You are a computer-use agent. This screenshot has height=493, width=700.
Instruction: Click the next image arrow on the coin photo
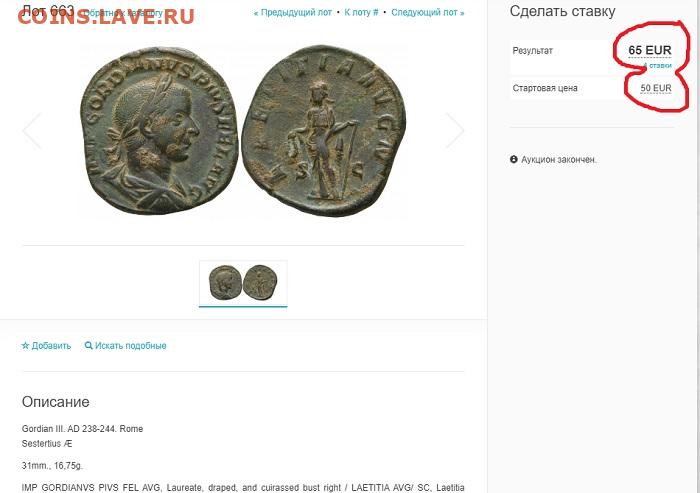(x=454, y=130)
